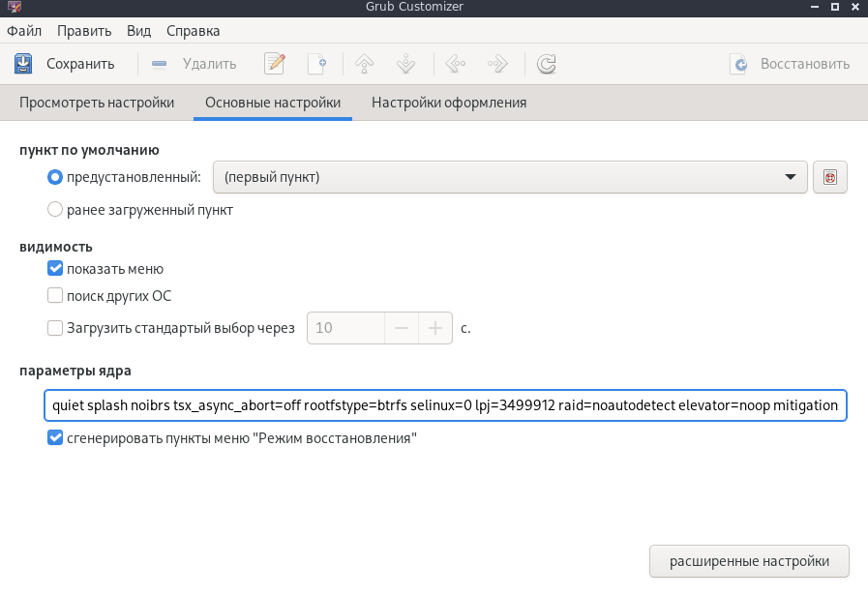Check Загрузить стандартый выбор через checkbox
Viewport: 868px width, 596px height.
(55, 328)
